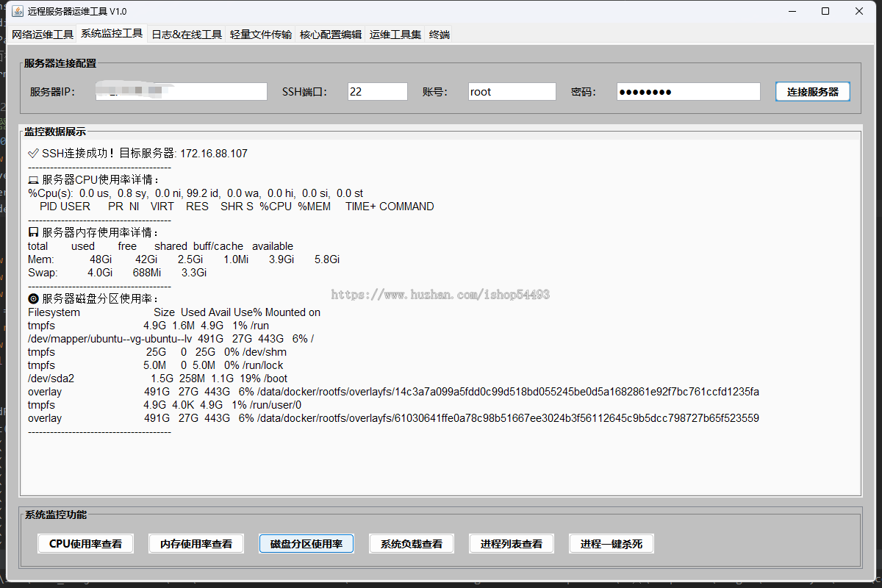Click the 服务器连接配置 panel title
This screenshot has height=588, width=882.
[x=60, y=63]
